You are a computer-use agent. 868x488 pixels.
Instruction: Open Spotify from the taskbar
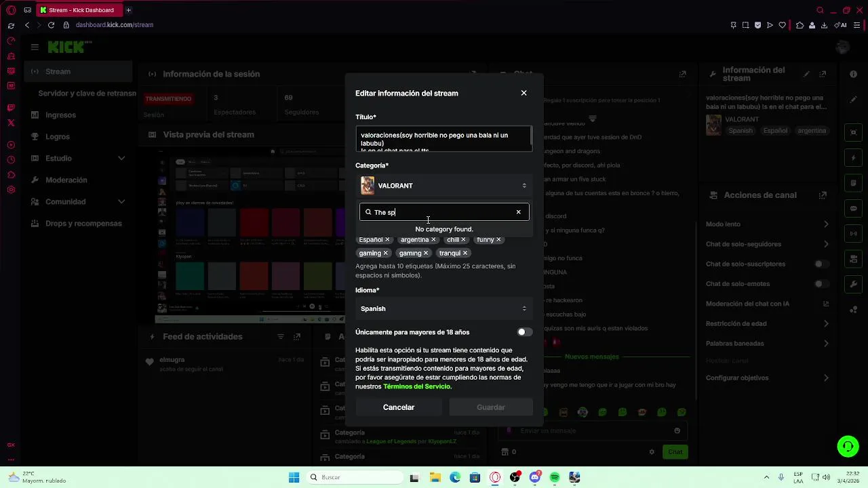[555, 477]
